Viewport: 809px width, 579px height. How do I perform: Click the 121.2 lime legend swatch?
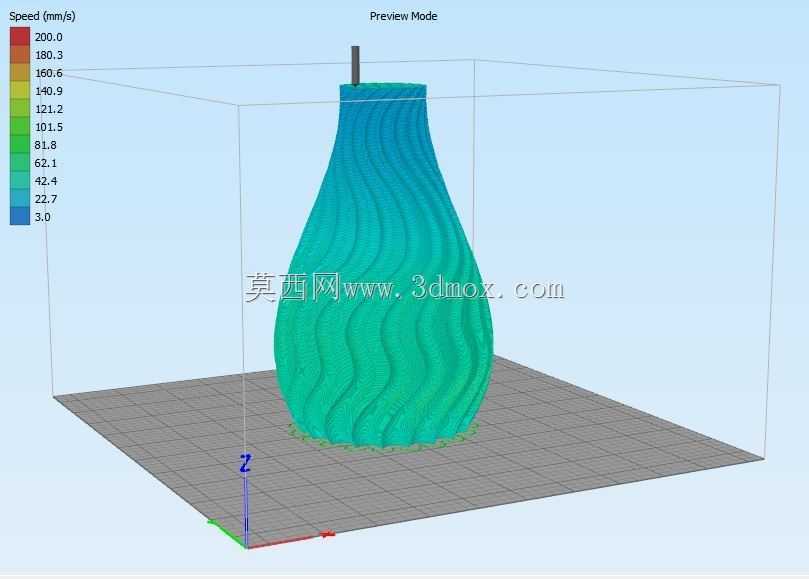(20, 109)
